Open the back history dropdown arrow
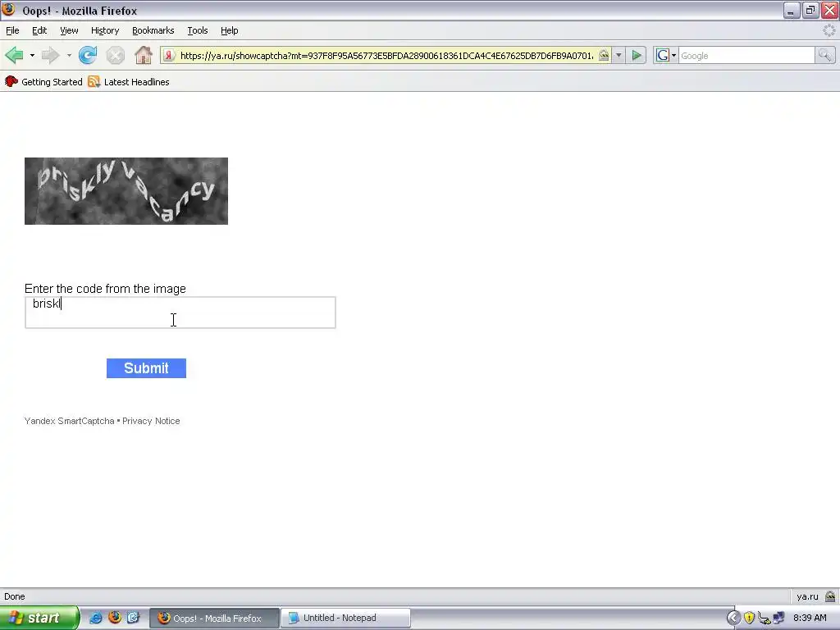This screenshot has width=840, height=630. click(32, 55)
